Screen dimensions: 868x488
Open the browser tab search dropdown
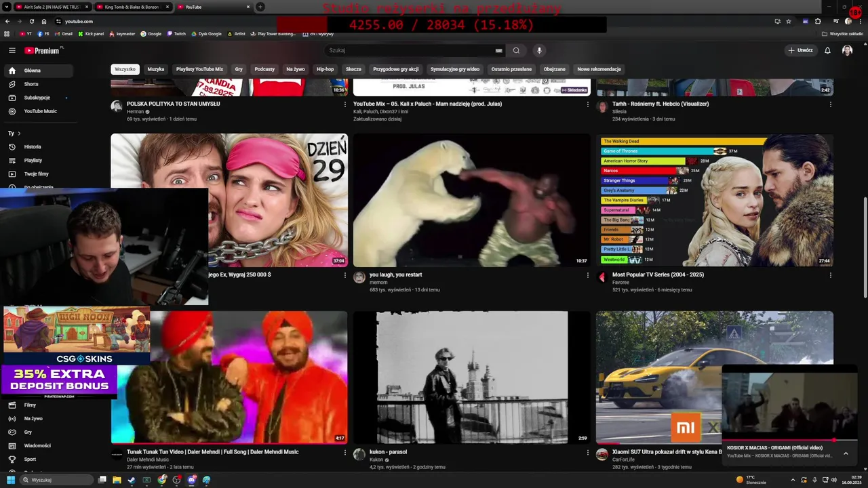click(x=7, y=7)
